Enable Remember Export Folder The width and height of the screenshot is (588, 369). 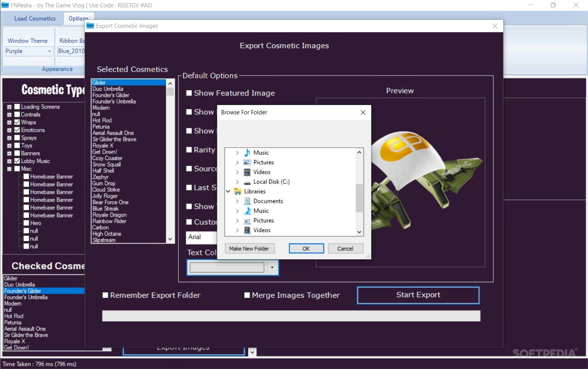(105, 295)
